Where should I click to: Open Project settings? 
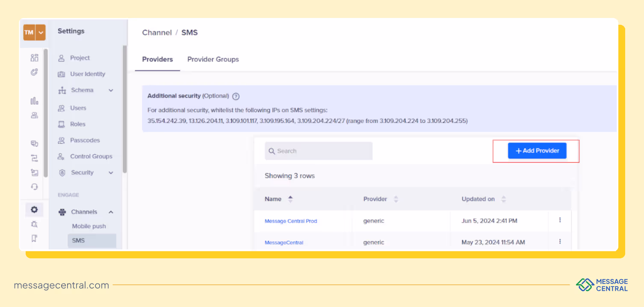tap(80, 58)
